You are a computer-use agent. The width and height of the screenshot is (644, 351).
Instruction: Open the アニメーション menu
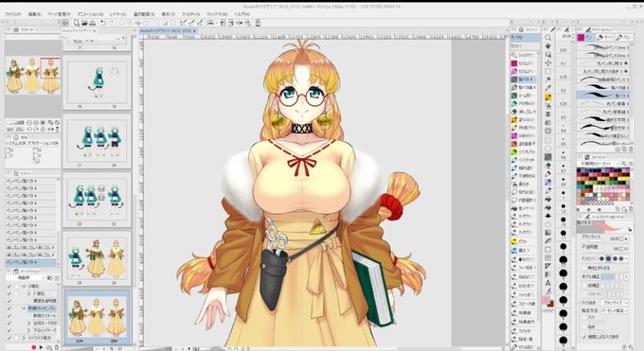pos(90,14)
